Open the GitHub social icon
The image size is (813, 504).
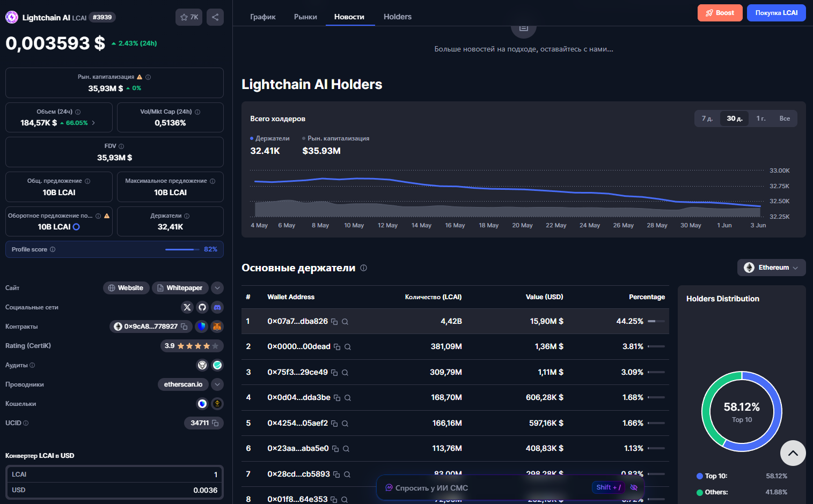point(202,307)
